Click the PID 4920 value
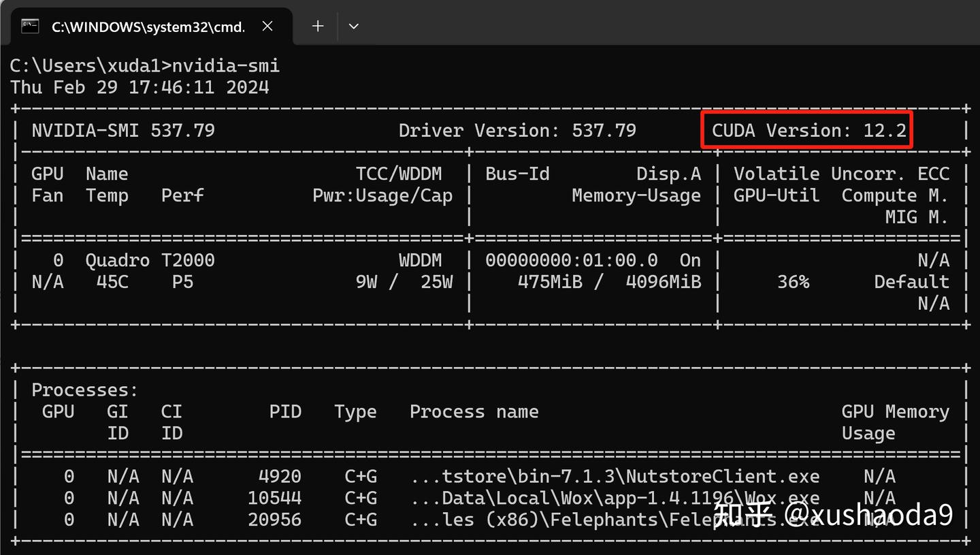Screen dimensions: 980x555 (x=280, y=477)
